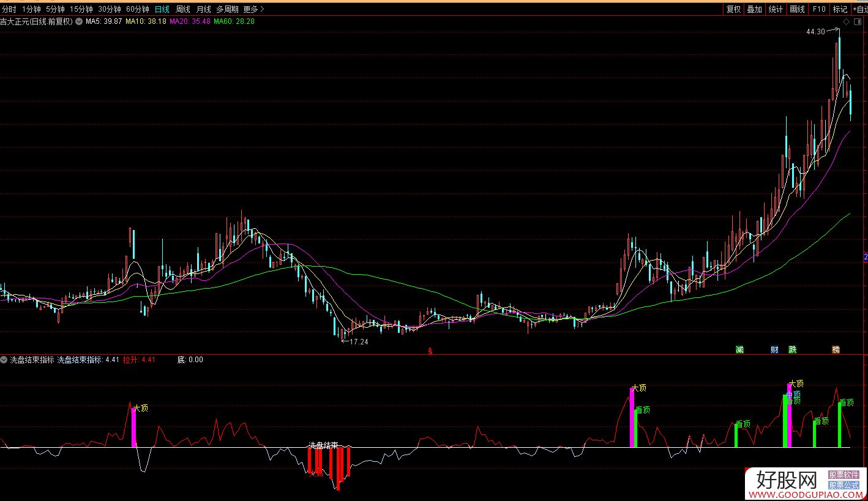The height and width of the screenshot is (501, 868).
Task: Click the red 拉升: 4.41 value
Action: pos(139,360)
